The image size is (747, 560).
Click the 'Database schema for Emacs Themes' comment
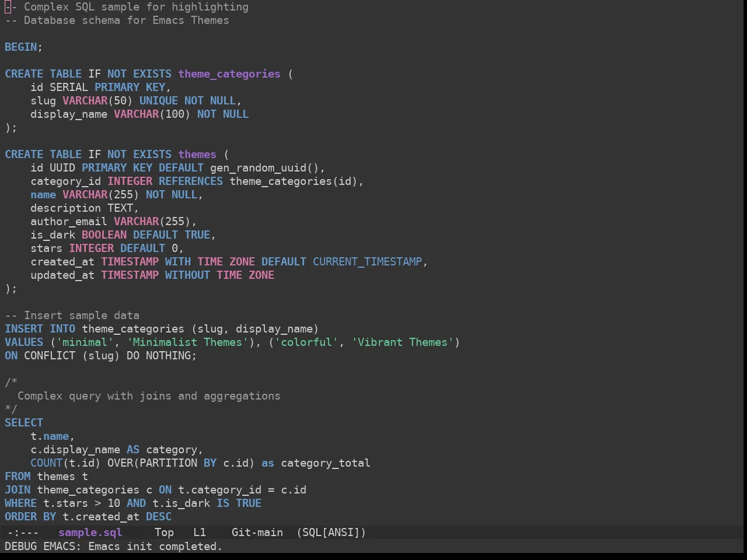click(127, 20)
